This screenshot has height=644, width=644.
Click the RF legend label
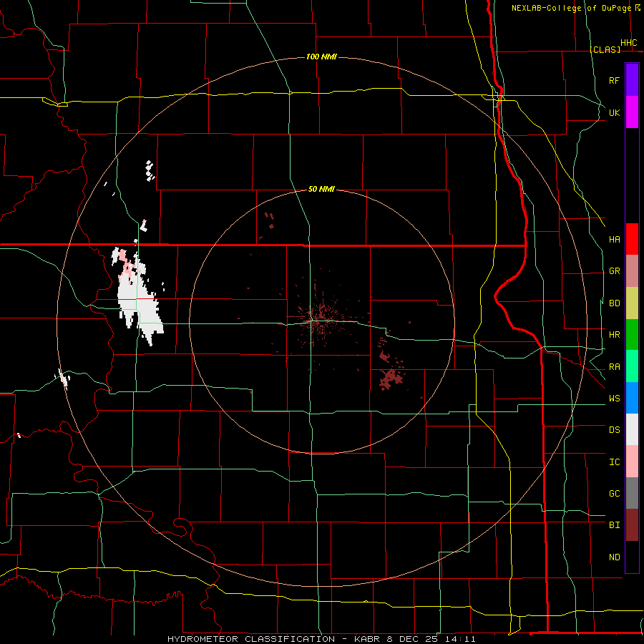[x=614, y=80]
